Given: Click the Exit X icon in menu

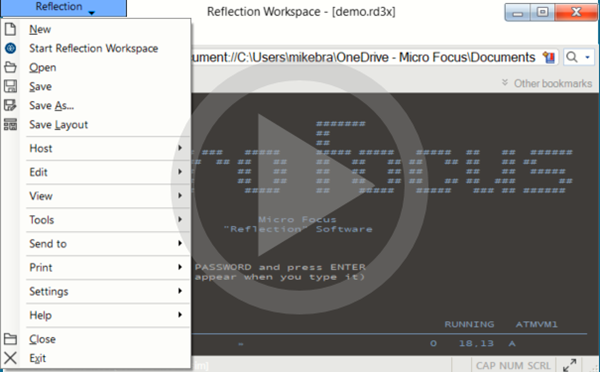Looking at the screenshot, I should 10,358.
